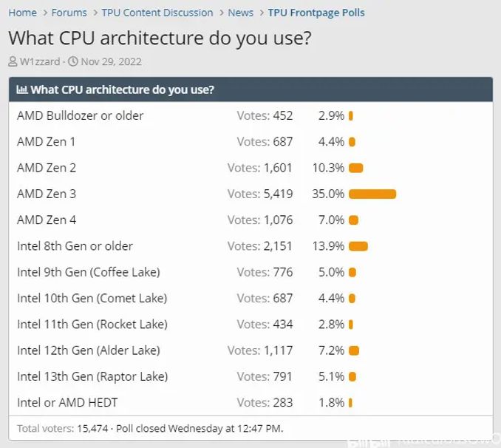Image resolution: width=501 pixels, height=448 pixels.
Task: Click the Intel 12th Gen (Alder Lake) option
Action: [89, 350]
